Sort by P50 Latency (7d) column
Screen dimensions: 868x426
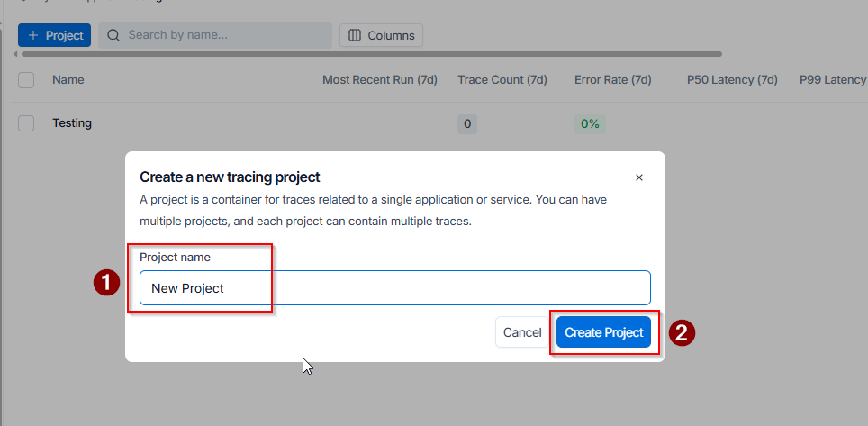(x=732, y=80)
